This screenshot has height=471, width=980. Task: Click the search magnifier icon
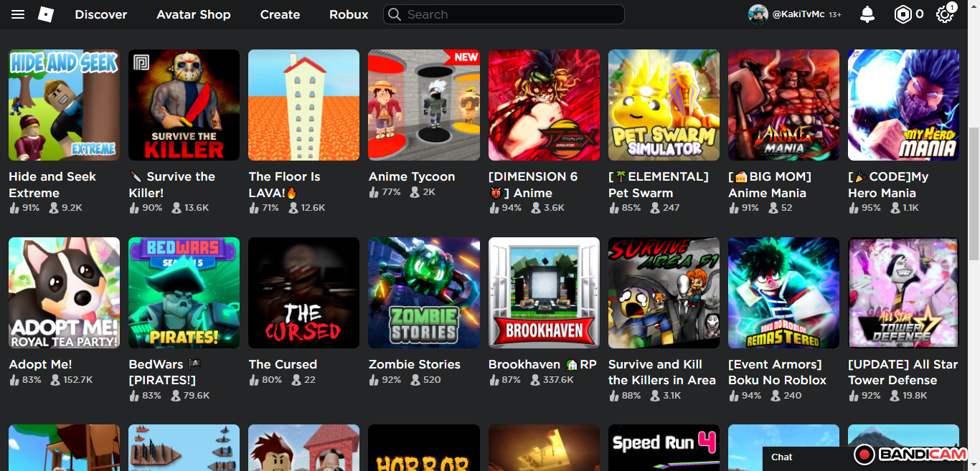point(394,14)
